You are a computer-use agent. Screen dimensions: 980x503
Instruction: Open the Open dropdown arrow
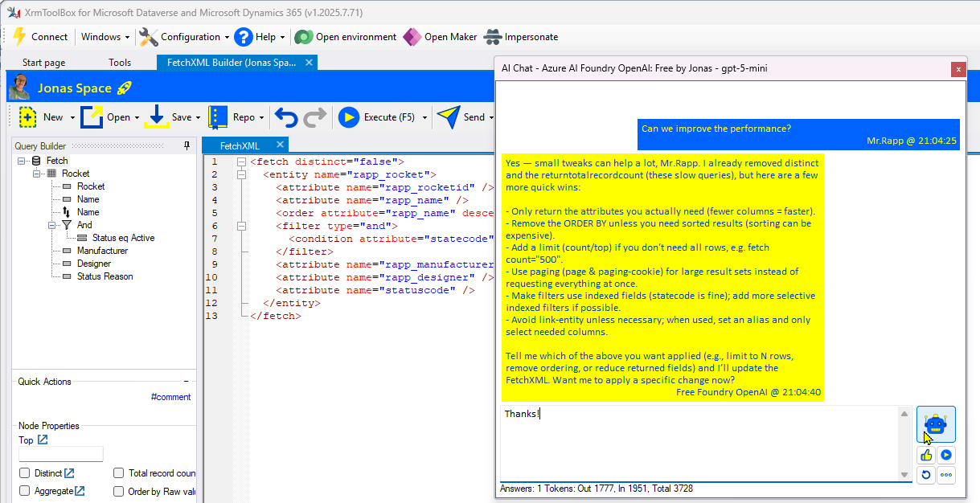coord(137,117)
